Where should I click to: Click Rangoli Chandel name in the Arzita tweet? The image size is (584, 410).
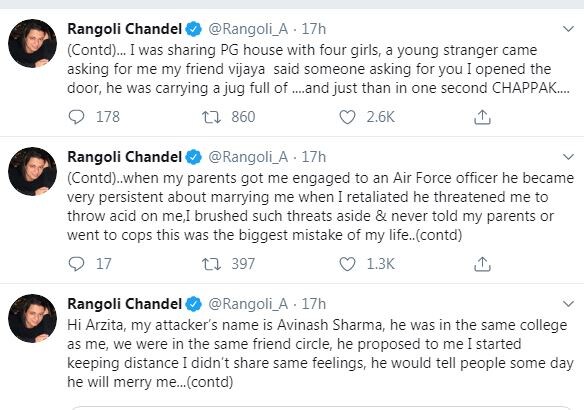point(124,304)
